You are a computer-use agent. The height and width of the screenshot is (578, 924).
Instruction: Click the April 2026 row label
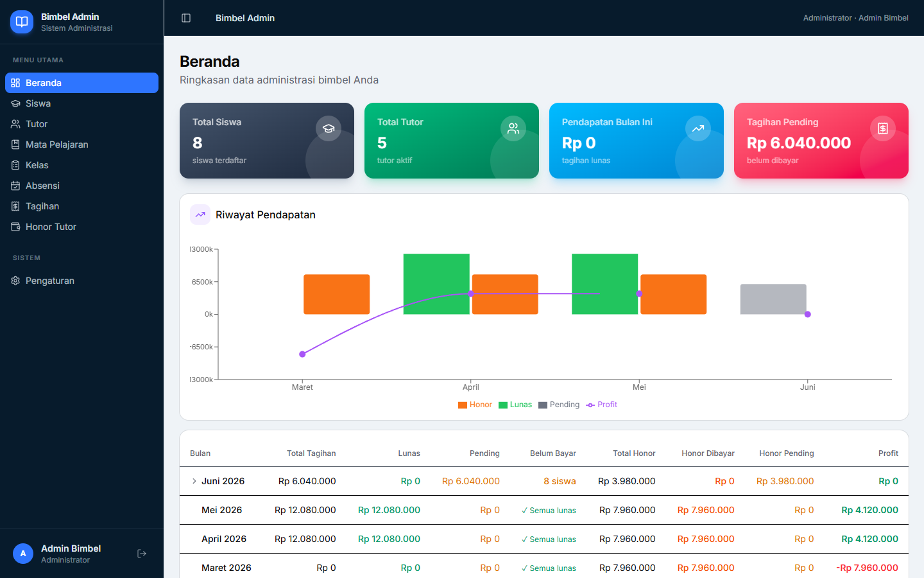click(x=224, y=539)
